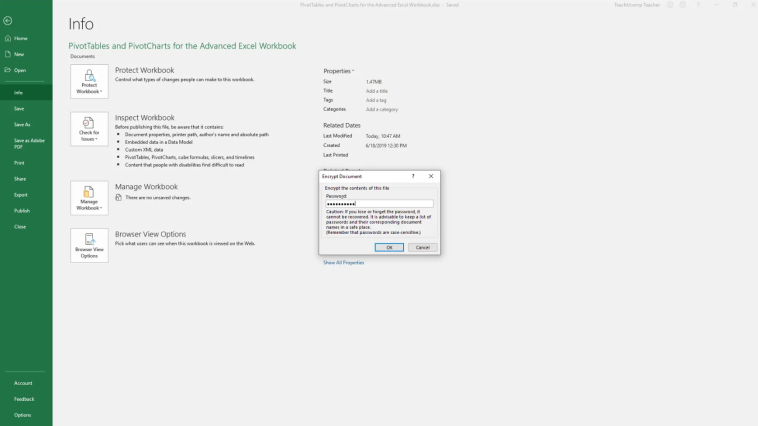Click the Related Dates heading
Viewport: 758px width, 426px height.
coord(342,125)
